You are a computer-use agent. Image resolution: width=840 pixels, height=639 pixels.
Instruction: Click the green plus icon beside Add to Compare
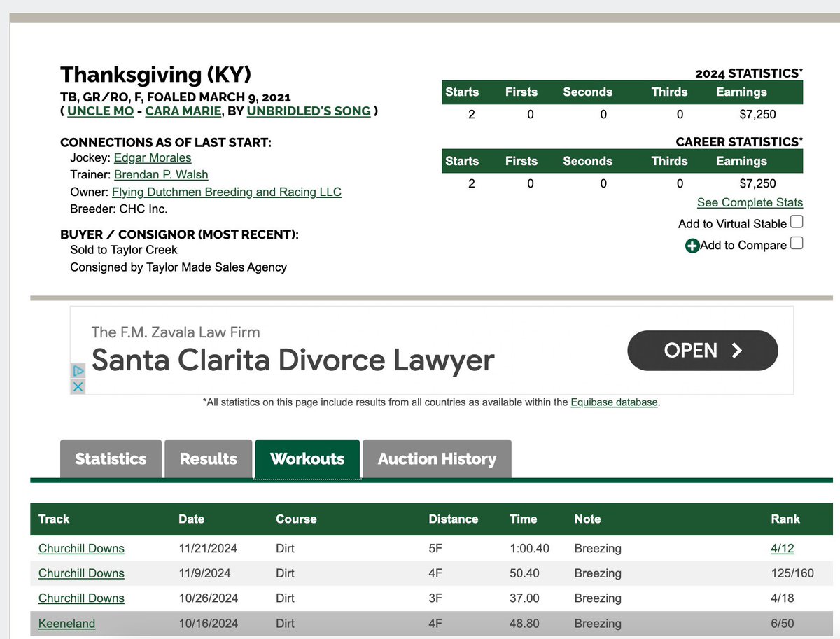click(692, 246)
